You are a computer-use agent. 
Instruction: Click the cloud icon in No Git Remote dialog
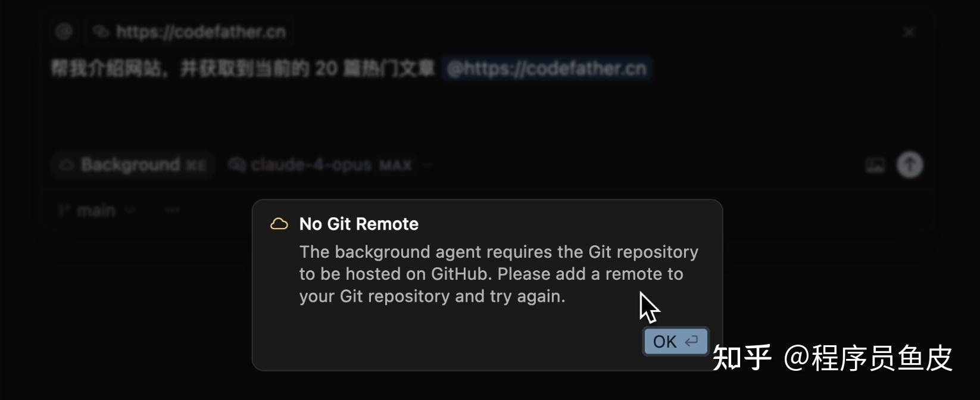pyautogui.click(x=279, y=224)
